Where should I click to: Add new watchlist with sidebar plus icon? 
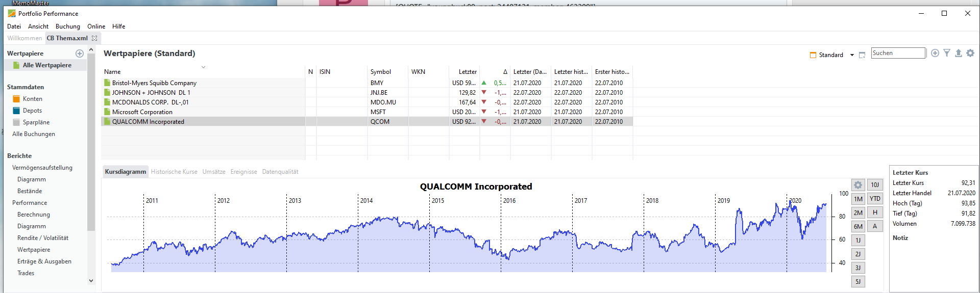(80, 54)
